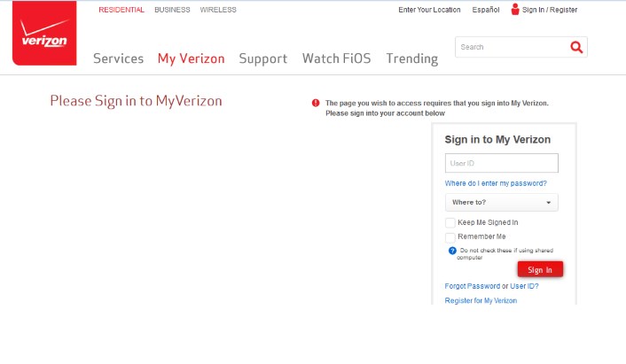Click the blue question mark help icon
The width and height of the screenshot is (626, 364).
(452, 251)
